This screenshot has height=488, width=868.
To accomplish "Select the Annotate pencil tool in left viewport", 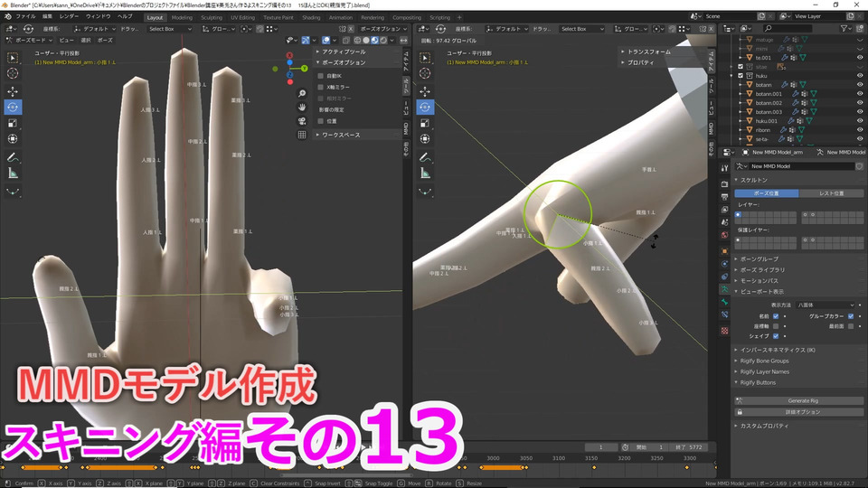I will click(13, 157).
